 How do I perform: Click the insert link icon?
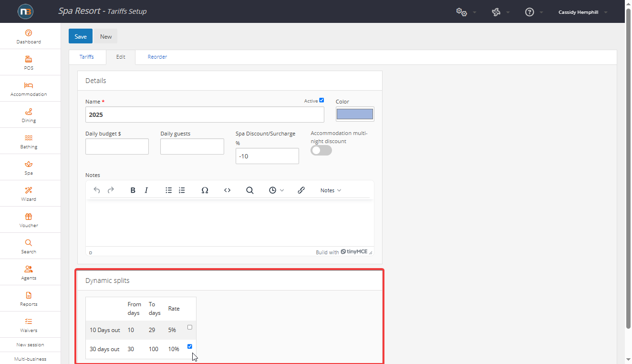pos(301,190)
